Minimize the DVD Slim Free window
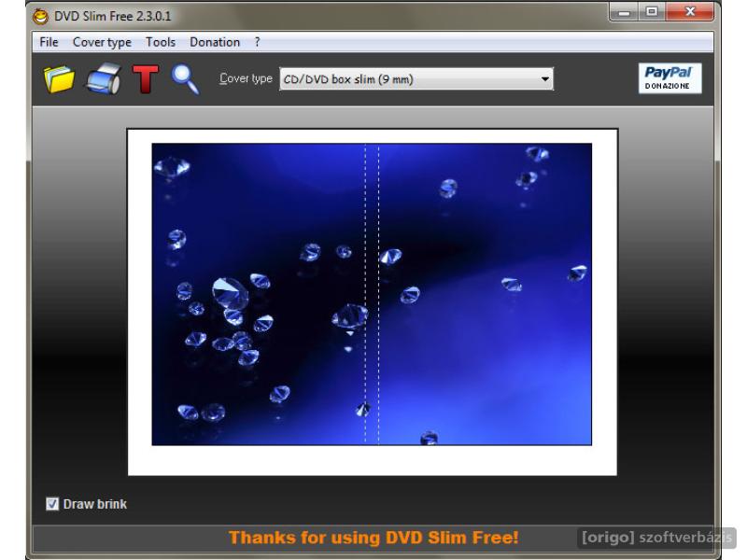Viewport: 747px width, 560px height. [624, 11]
